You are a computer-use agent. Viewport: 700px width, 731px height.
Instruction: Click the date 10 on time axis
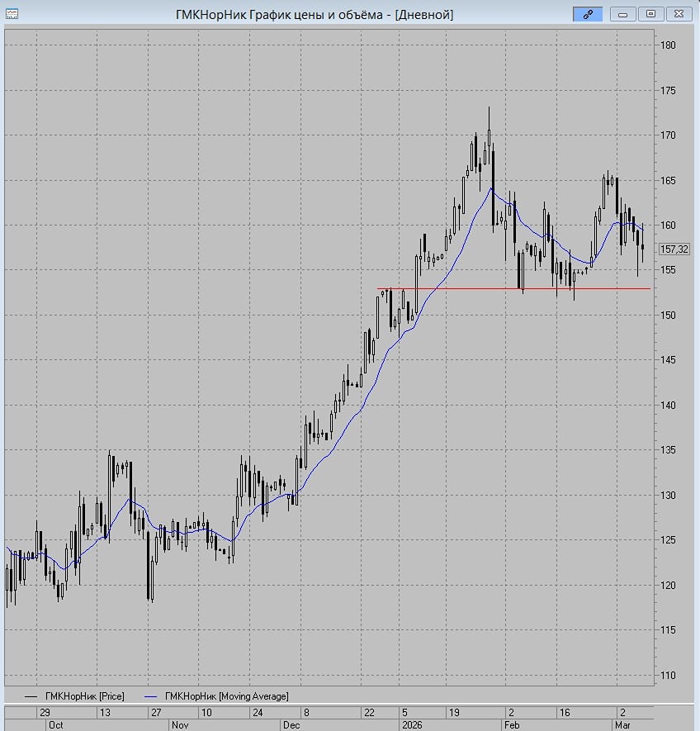[206, 712]
